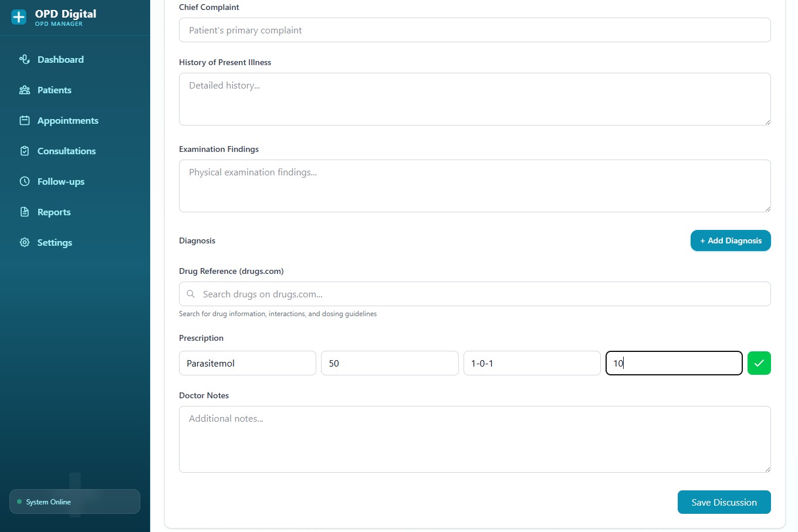Click the Dashboard stethoscope icon
The width and height of the screenshot is (798, 532).
coord(25,59)
